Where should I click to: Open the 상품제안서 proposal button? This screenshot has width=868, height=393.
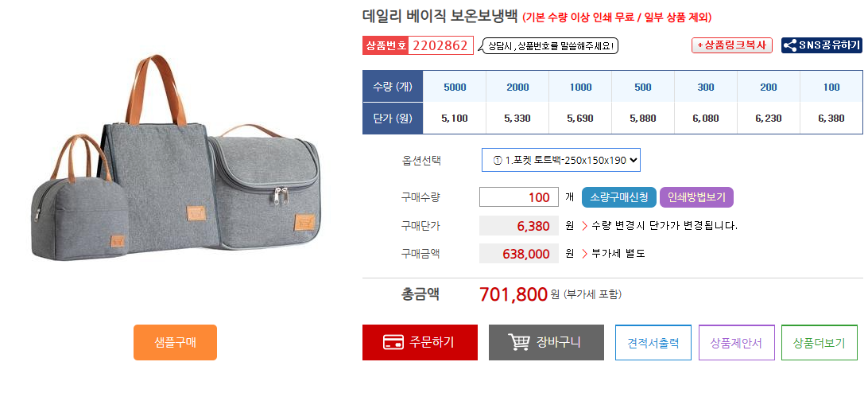click(736, 343)
